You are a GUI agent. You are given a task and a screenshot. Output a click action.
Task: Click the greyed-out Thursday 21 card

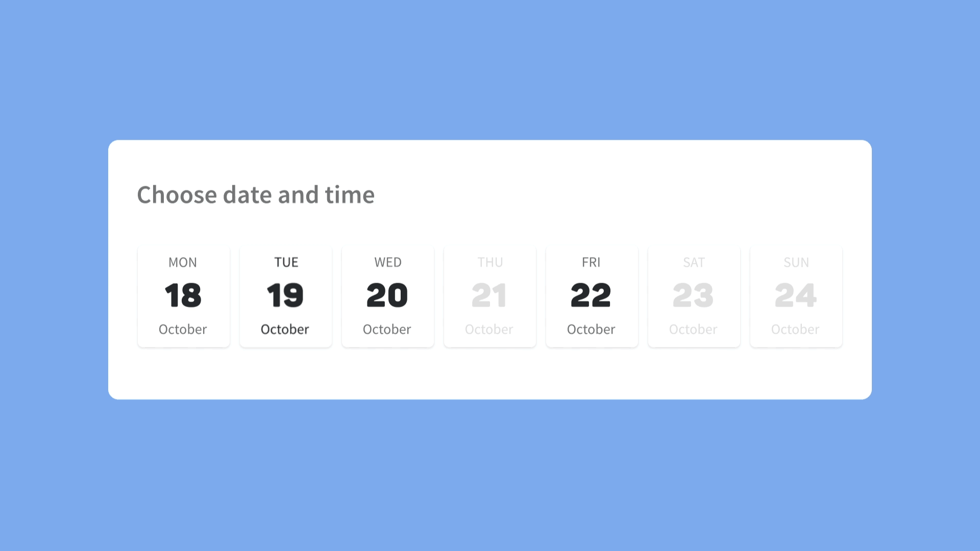[x=489, y=295]
